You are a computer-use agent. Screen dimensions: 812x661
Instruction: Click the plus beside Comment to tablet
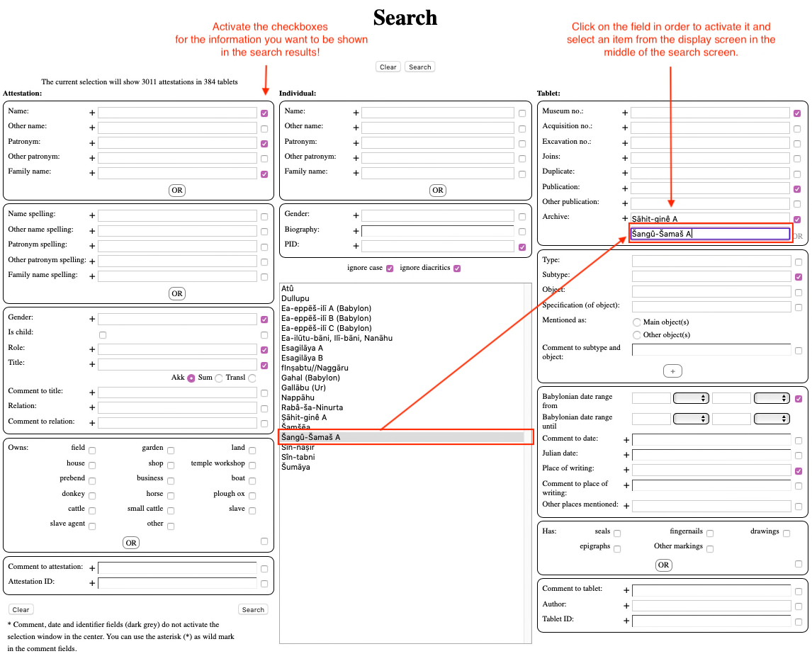[x=626, y=591]
